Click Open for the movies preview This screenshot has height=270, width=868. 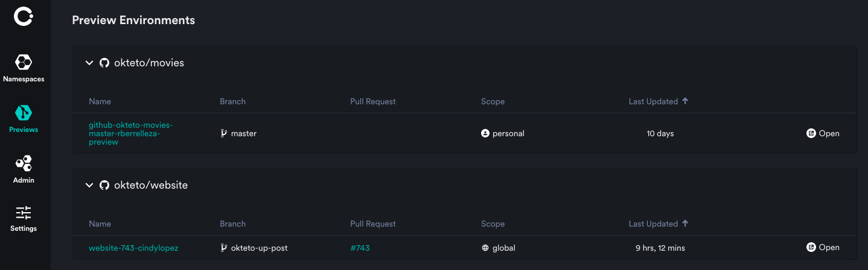coord(823,133)
